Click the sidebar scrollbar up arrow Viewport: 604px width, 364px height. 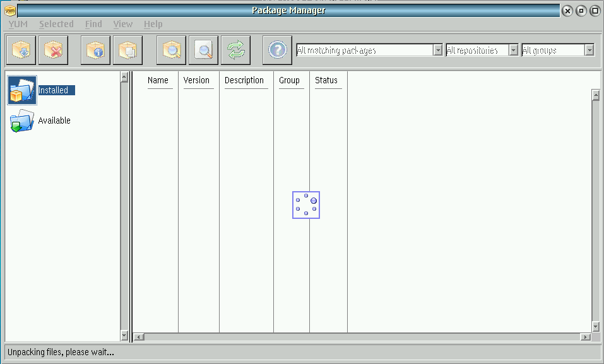tap(124, 77)
